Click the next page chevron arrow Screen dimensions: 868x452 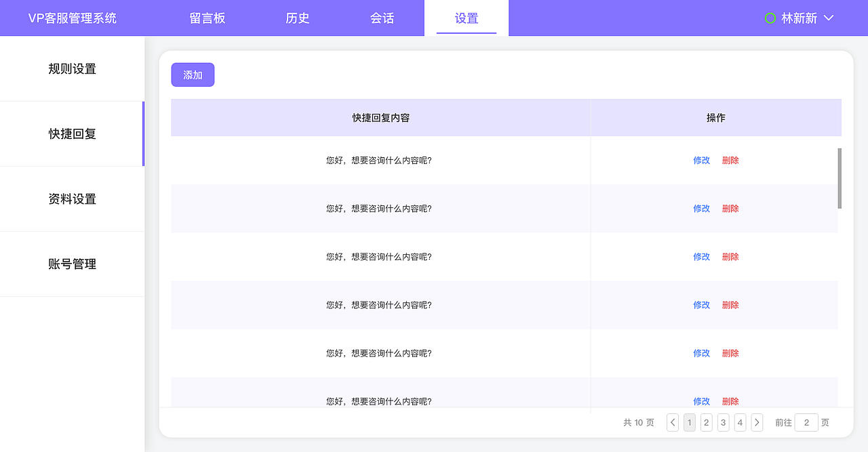coord(757,422)
